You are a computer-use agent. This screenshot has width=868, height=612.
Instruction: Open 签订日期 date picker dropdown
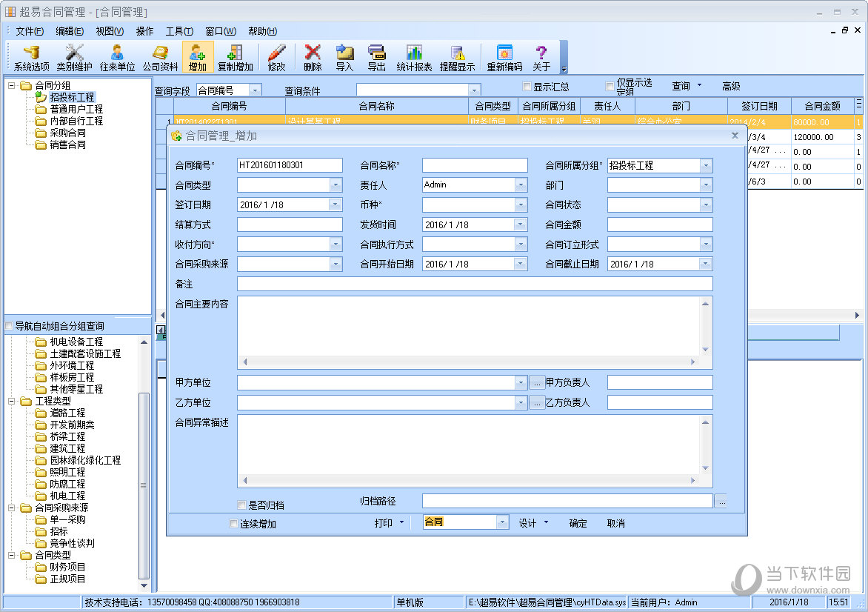335,205
